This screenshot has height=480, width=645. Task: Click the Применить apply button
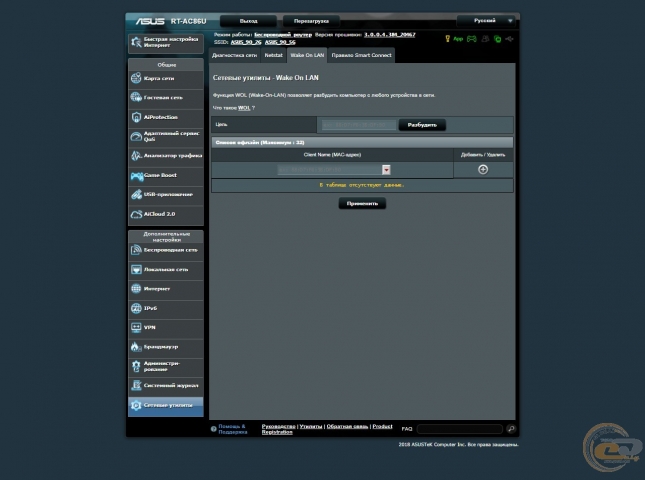[362, 203]
